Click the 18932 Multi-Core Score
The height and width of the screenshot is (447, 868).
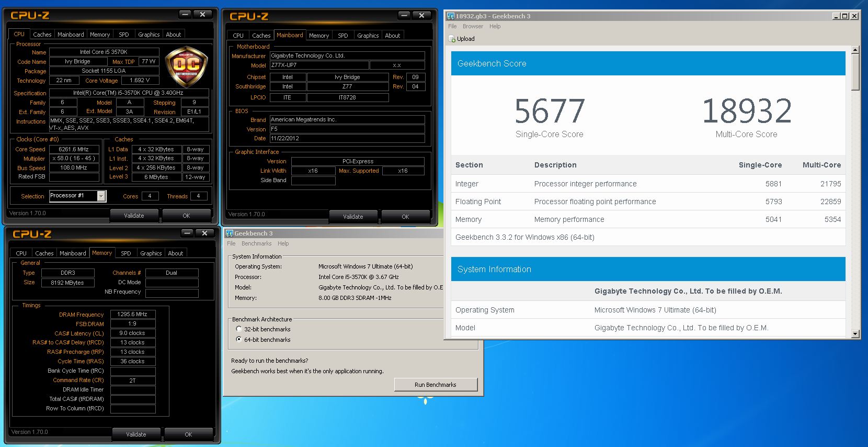[747, 111]
